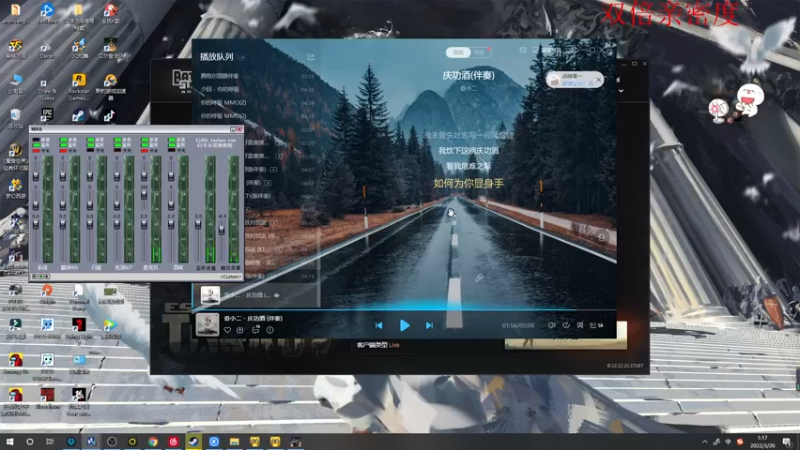
Task: Open Google Chrome from the taskbar
Action: [x=153, y=442]
